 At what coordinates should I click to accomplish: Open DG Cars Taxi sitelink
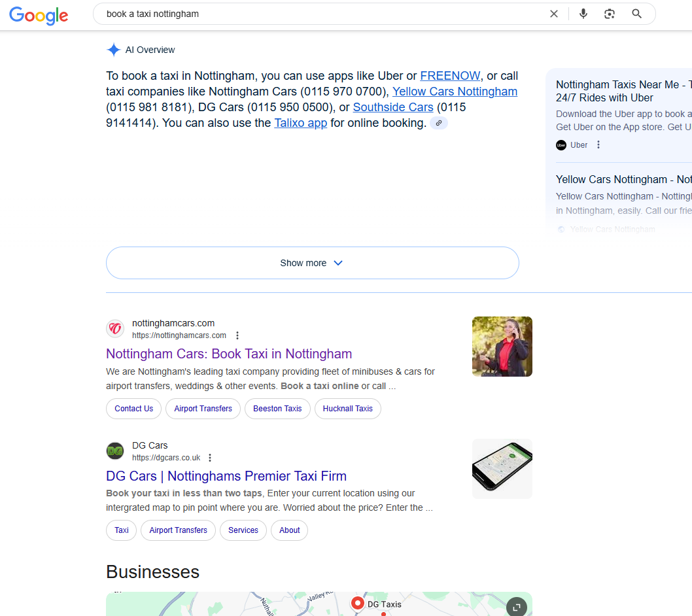122,530
